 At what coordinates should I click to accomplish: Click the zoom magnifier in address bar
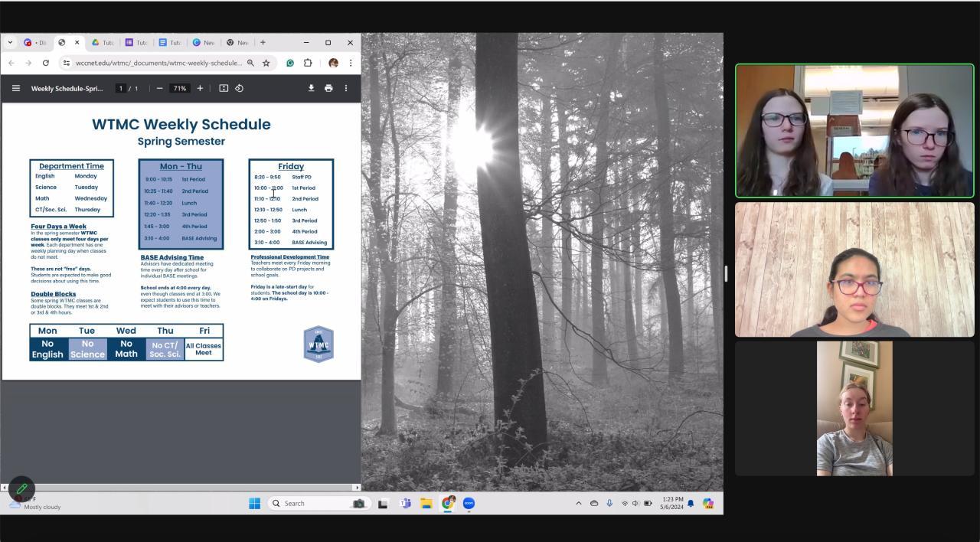pyautogui.click(x=250, y=63)
